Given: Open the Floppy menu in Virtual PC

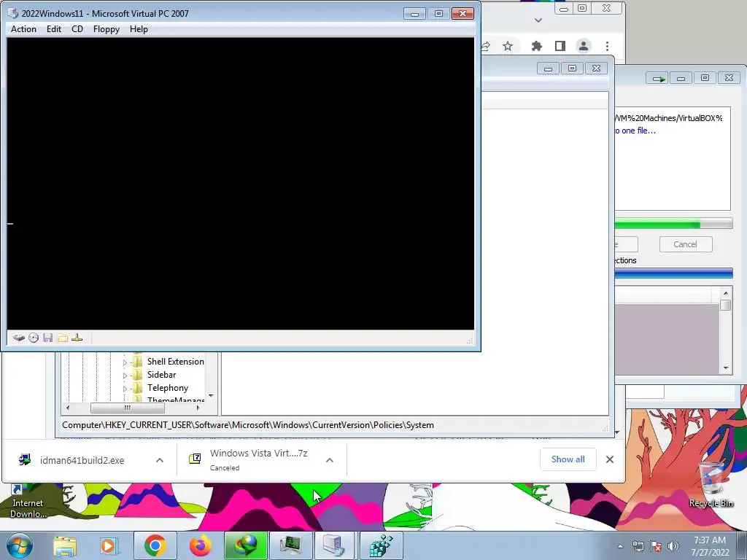Looking at the screenshot, I should coord(107,29).
